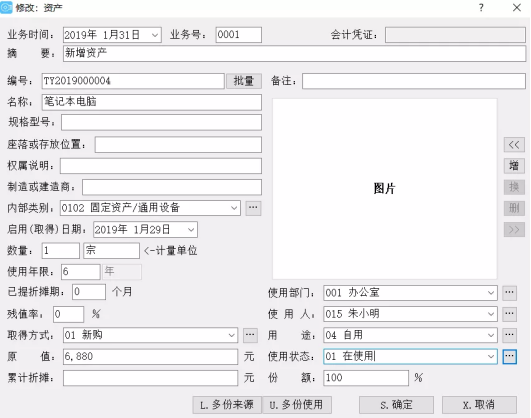Image resolution: width=531 pixels, height=418 pixels.
Task: Open the help question mark in title bar
Action: coord(481,7)
